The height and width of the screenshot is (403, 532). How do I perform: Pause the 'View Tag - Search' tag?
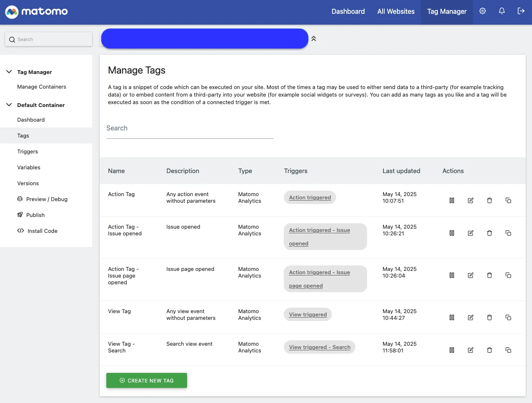[x=452, y=350]
